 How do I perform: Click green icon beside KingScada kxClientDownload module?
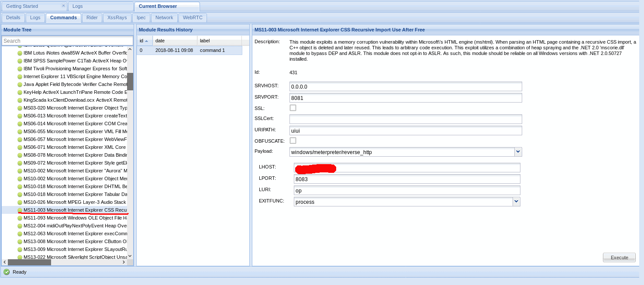click(x=20, y=100)
